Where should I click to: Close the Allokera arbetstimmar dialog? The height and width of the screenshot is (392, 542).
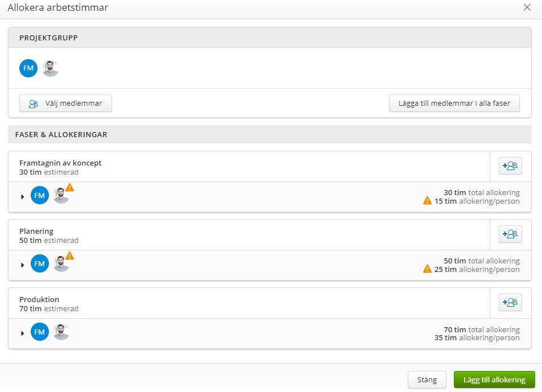tap(527, 7)
